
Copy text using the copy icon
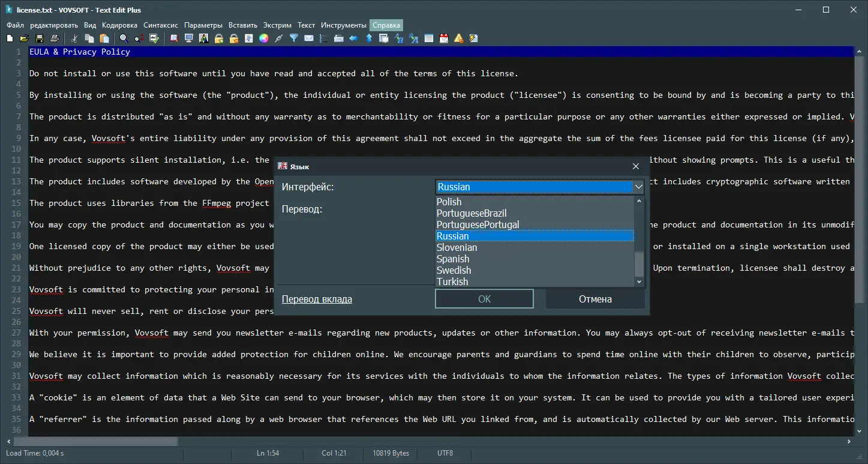(x=89, y=38)
